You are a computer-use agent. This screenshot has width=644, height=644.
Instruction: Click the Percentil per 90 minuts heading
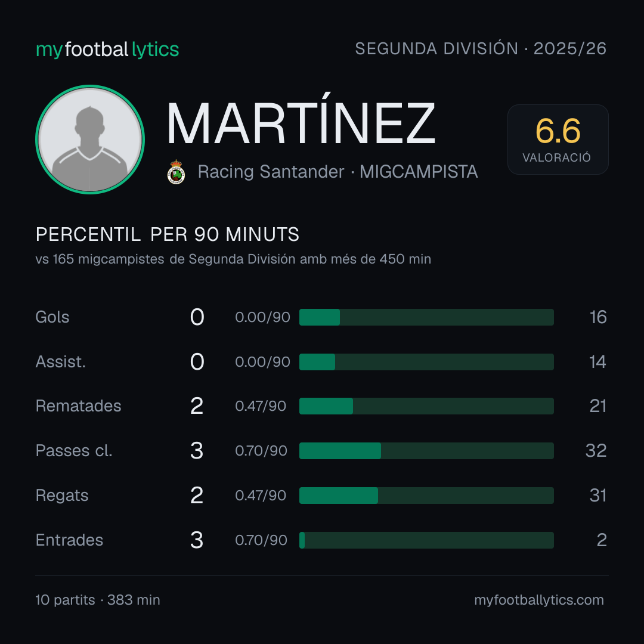coord(167,234)
